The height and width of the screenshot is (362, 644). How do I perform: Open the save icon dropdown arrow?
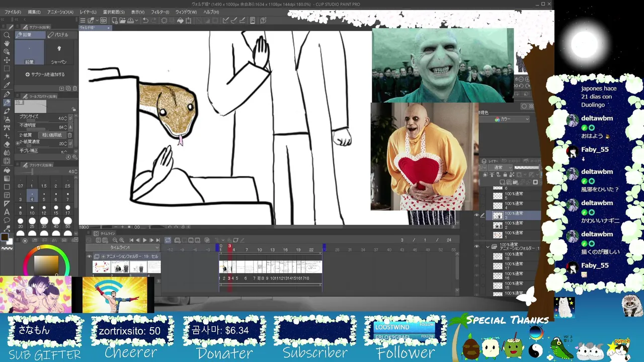[x=136, y=21]
